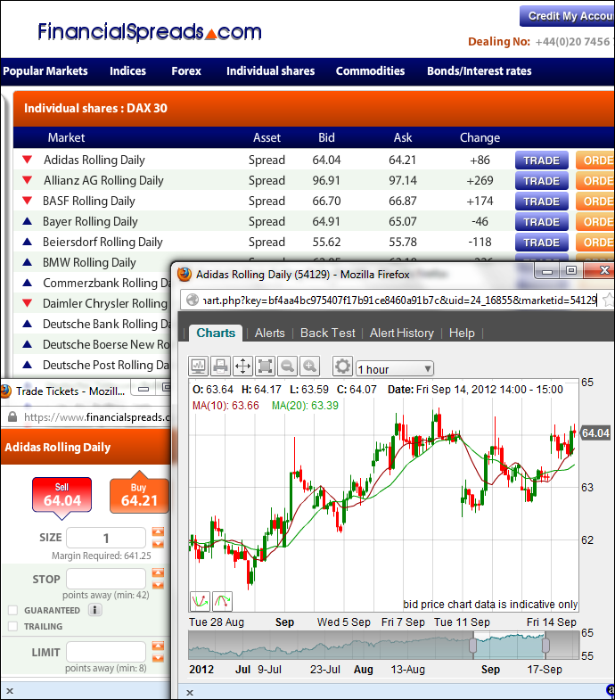The image size is (615, 700).
Task: Click the Deutsche Bank blue up arrow
Action: click(28, 324)
